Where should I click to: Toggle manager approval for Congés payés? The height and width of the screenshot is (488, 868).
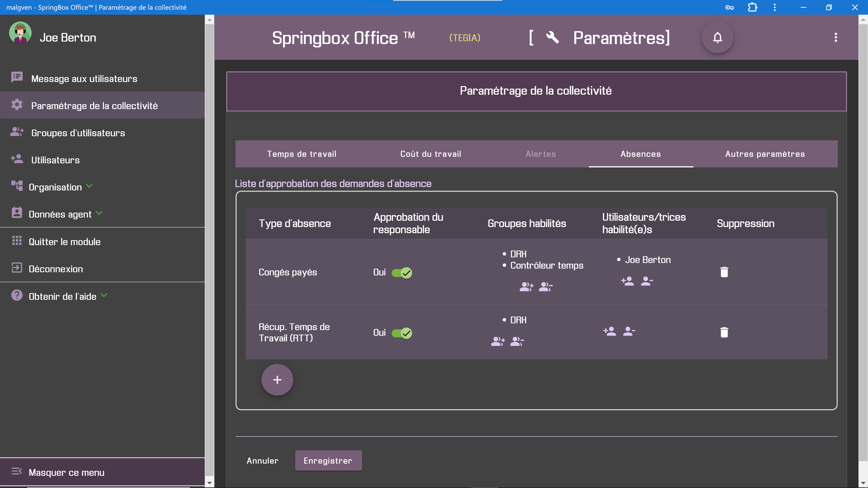tap(402, 273)
